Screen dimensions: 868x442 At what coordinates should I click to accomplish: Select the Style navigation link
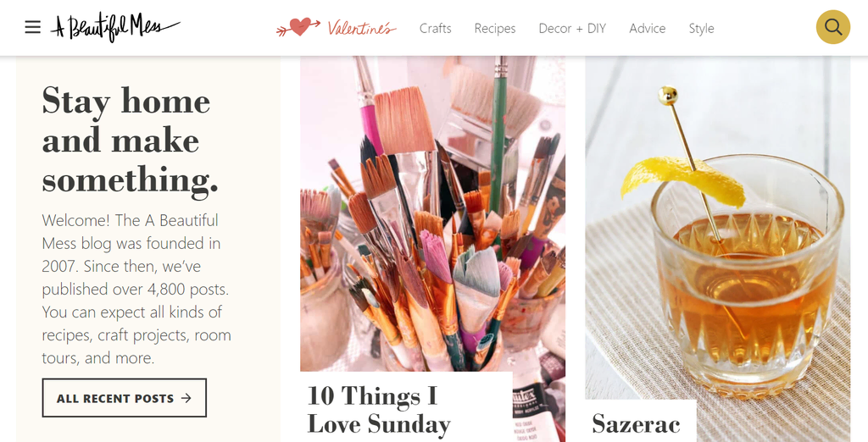tap(701, 28)
